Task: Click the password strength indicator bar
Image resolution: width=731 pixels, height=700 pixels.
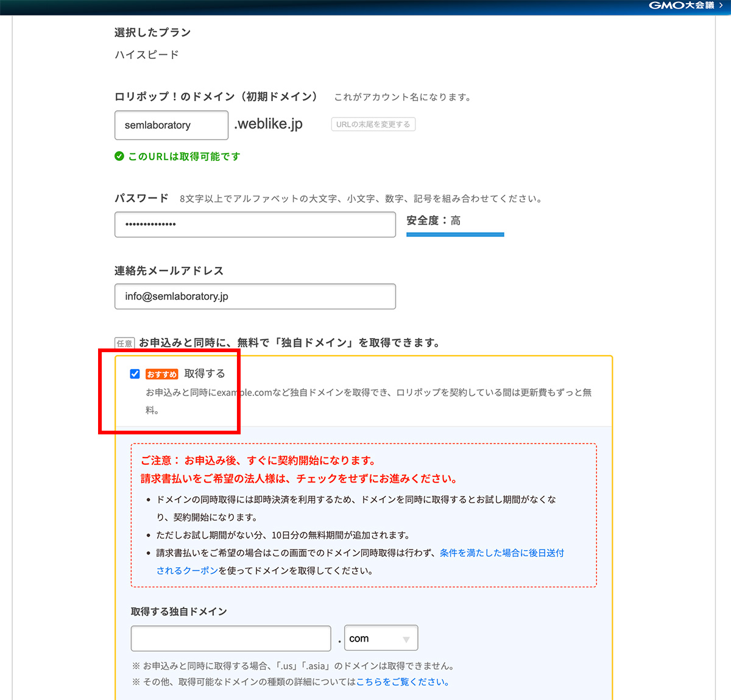Action: tap(455, 235)
